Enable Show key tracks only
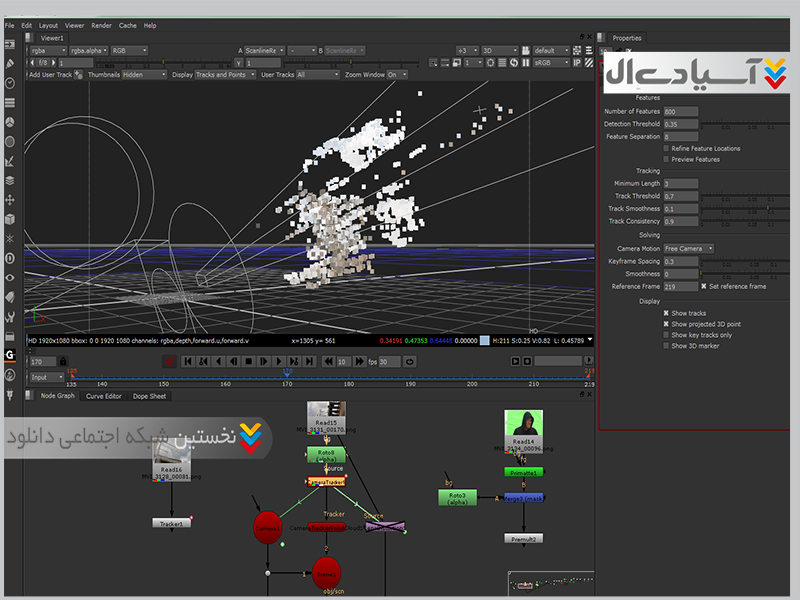The width and height of the screenshot is (800, 600). pyautogui.click(x=666, y=335)
